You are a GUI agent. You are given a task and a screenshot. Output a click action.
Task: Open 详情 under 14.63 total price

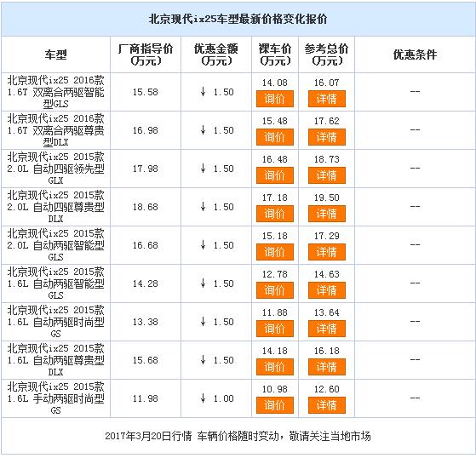pyautogui.click(x=327, y=290)
